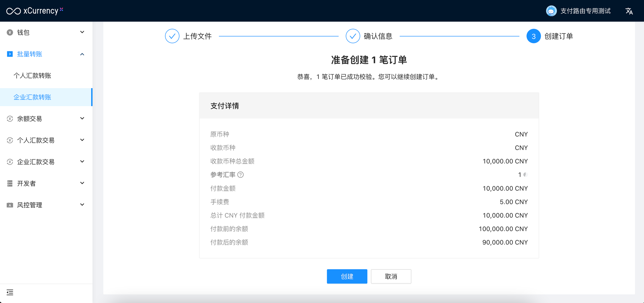Viewport: 644px width, 303px height.
Task: Click the 上传文件 step checkmark
Action: click(172, 36)
